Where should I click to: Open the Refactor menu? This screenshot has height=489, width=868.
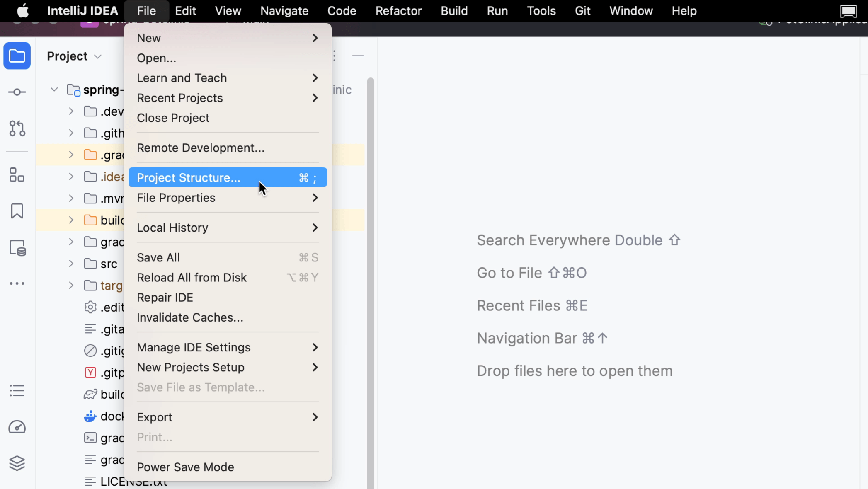coord(398,10)
